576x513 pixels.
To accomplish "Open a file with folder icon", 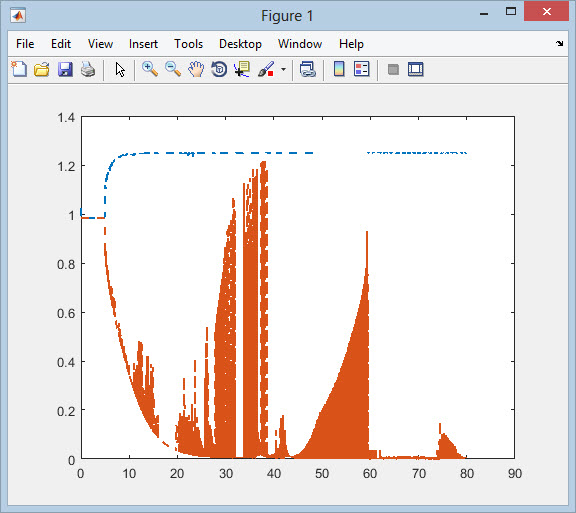I will pos(42,69).
